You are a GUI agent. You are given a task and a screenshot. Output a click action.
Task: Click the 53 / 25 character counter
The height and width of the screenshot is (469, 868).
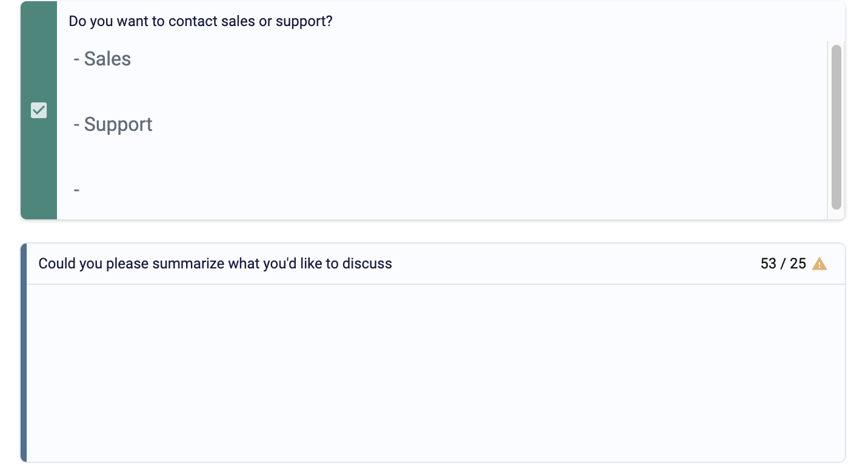(784, 264)
